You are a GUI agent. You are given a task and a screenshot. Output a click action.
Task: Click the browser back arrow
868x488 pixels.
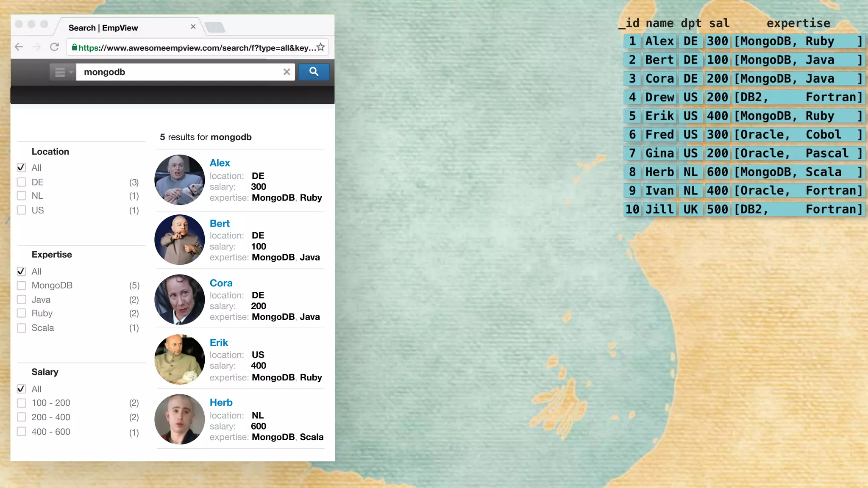(x=19, y=47)
